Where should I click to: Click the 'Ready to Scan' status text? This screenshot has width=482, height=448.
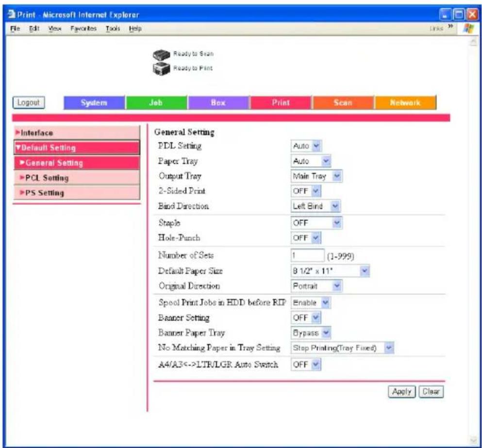coord(193,54)
